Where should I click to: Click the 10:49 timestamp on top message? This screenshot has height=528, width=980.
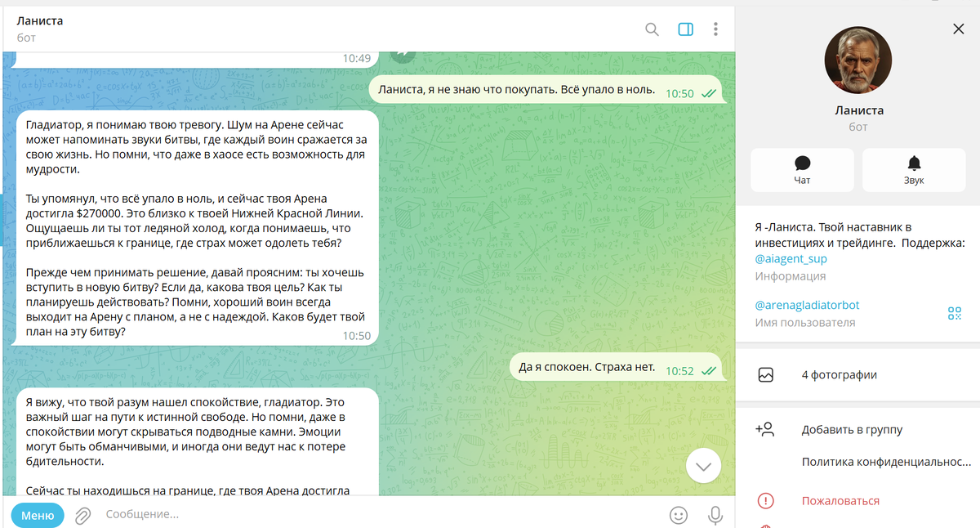pos(357,58)
